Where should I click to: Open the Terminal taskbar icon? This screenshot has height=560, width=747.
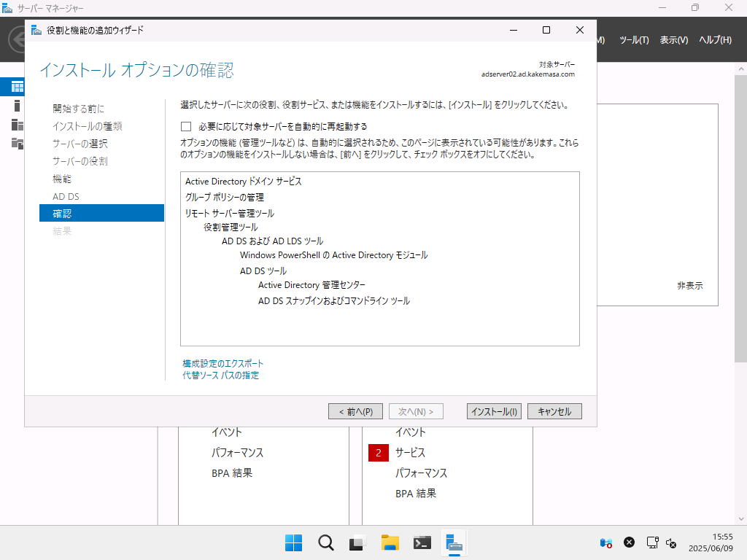coord(422,542)
